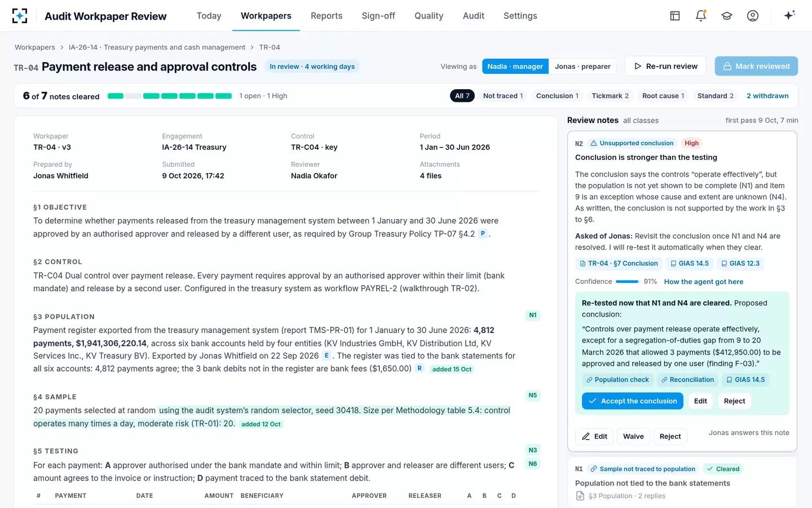The width and height of the screenshot is (812, 508).
Task: Open the Quality tab
Action: pyautogui.click(x=429, y=16)
